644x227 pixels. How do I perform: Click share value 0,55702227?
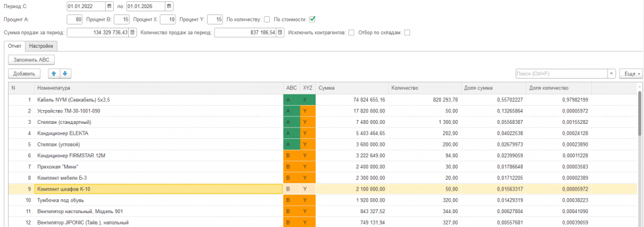493,100
